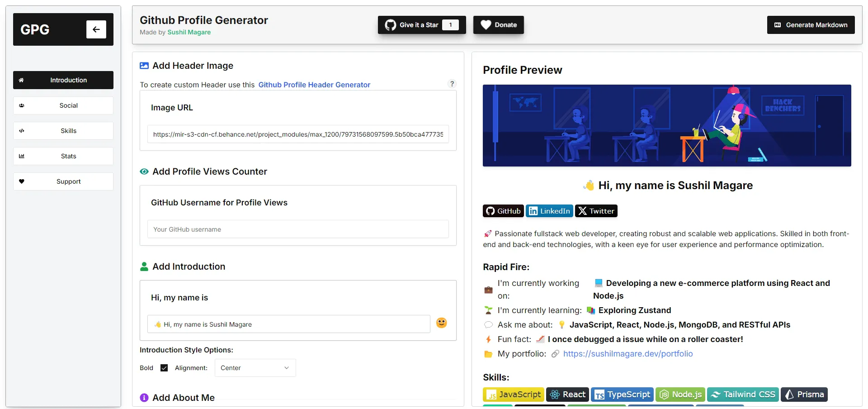Click the header banner image in preview

(x=667, y=125)
